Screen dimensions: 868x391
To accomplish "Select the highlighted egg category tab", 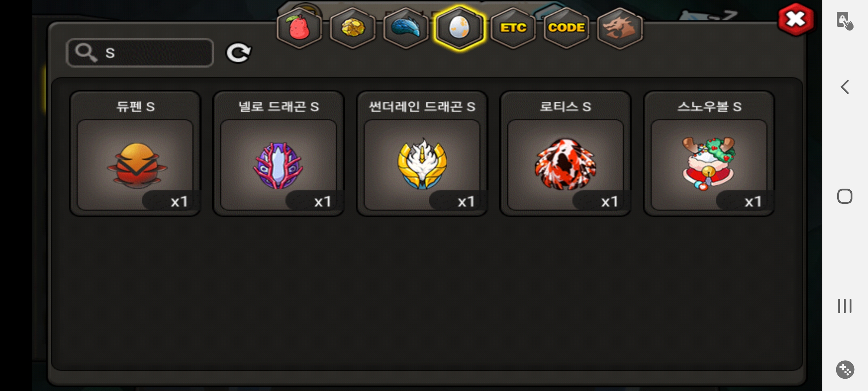I will [459, 28].
